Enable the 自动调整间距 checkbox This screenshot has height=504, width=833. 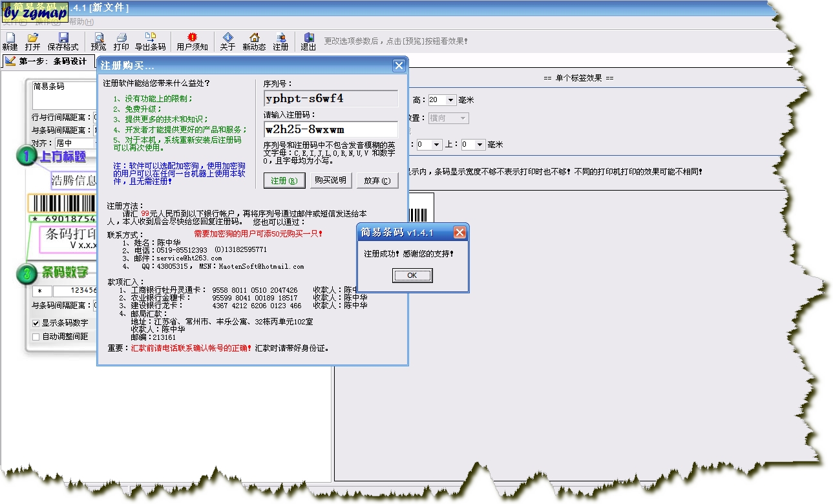coord(36,337)
